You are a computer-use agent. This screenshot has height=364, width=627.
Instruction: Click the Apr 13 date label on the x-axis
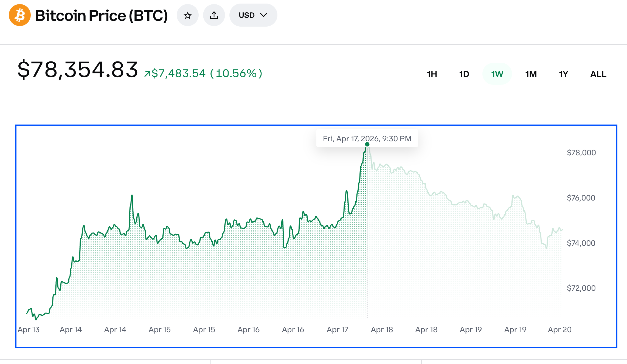click(x=28, y=330)
